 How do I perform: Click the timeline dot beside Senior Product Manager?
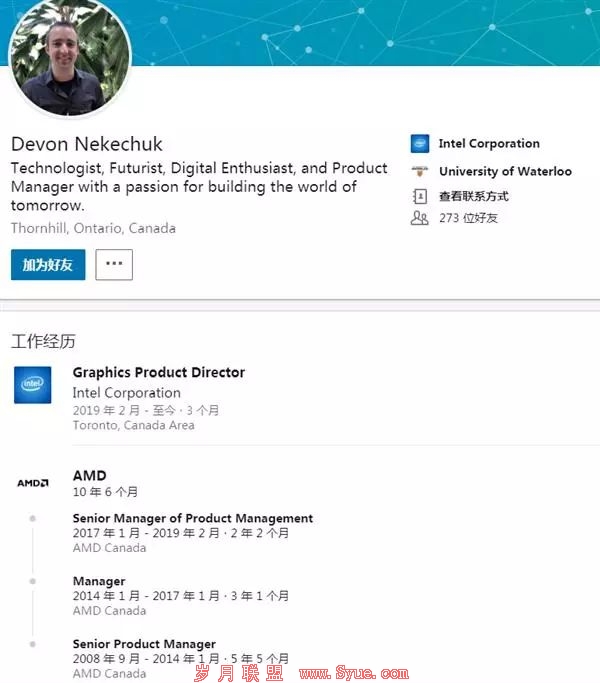pos(33,644)
